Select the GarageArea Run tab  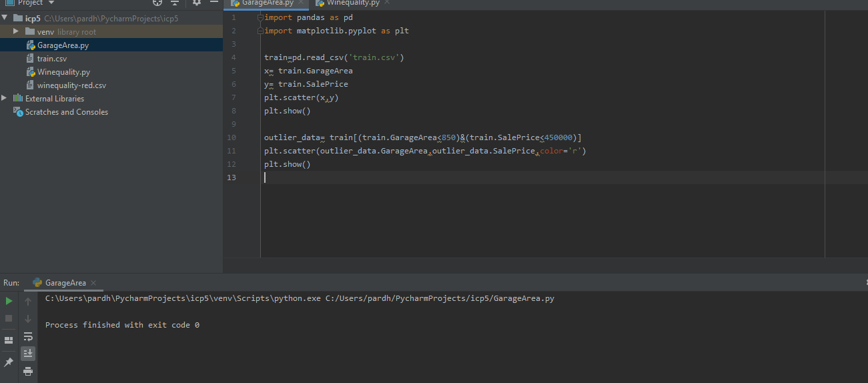(65, 283)
